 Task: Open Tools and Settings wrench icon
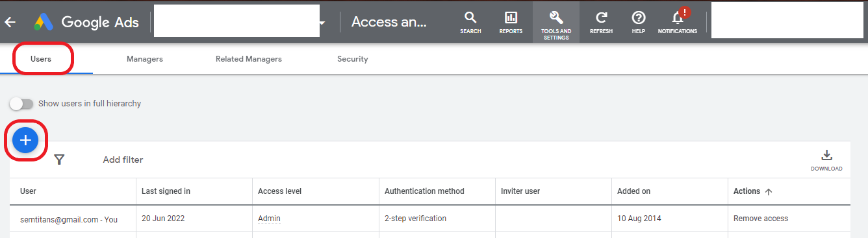point(555,17)
